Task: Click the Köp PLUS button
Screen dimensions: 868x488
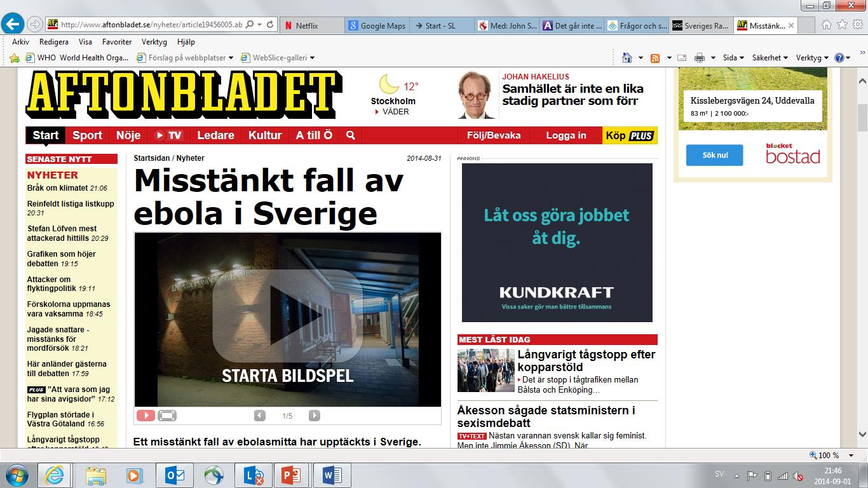Action: (630, 135)
